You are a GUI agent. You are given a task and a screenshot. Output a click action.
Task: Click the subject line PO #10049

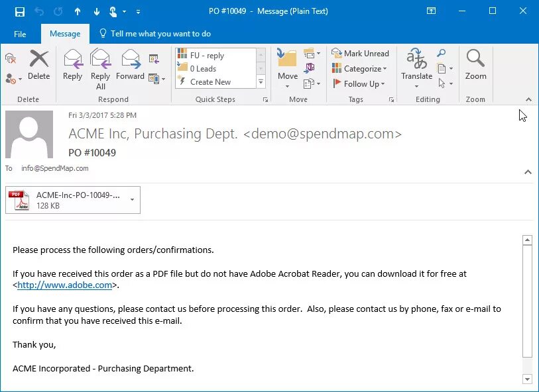click(x=92, y=153)
